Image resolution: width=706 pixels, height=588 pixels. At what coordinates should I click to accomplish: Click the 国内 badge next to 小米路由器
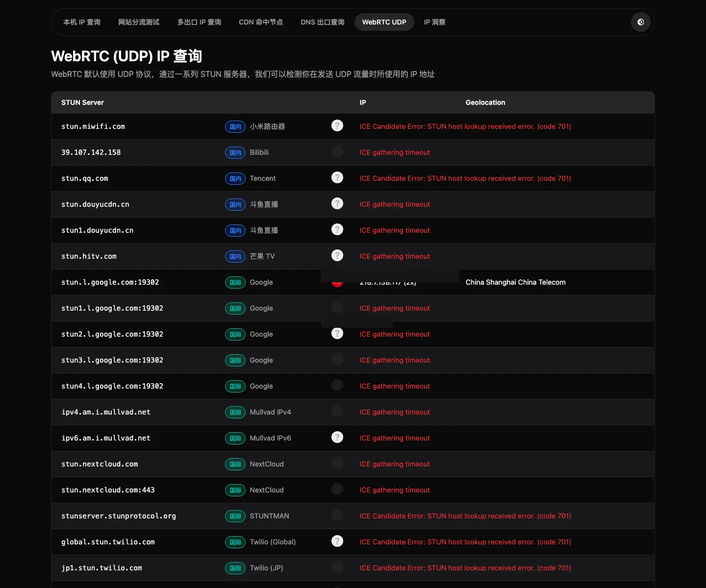235,126
